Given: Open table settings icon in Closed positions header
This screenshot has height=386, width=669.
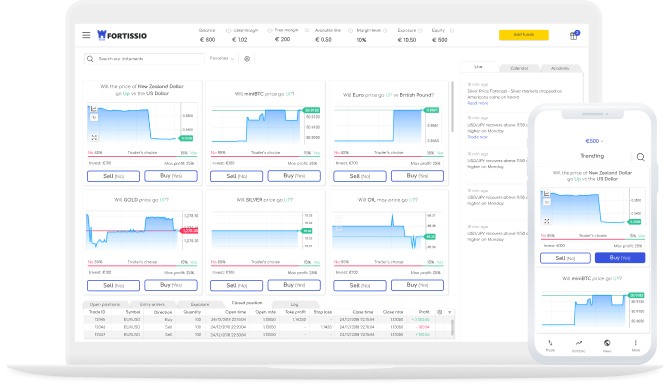Looking at the screenshot, I should pos(439,312).
